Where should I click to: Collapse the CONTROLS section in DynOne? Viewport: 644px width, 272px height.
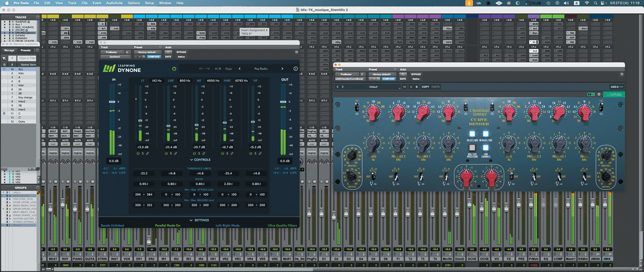tap(200, 160)
